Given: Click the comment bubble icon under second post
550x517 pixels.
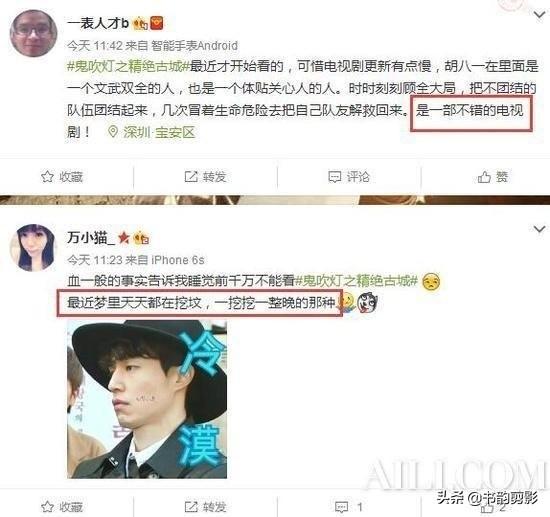Looking at the screenshot, I should point(341,507).
